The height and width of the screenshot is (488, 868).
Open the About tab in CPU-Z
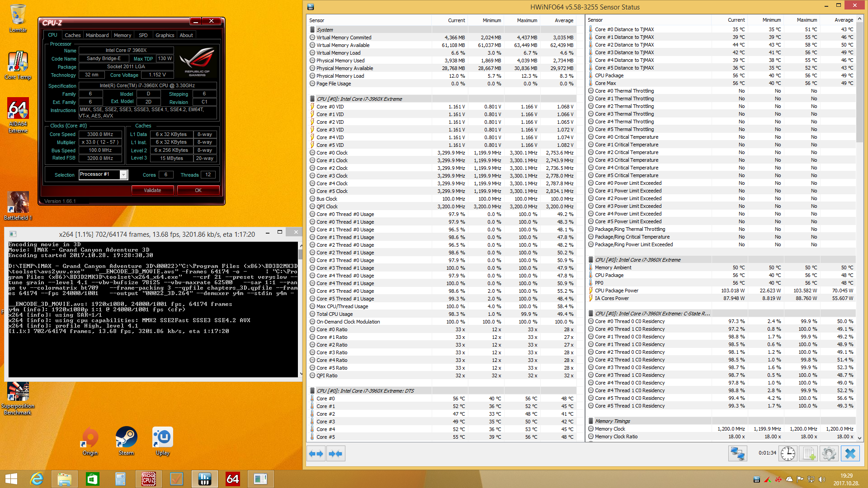tap(186, 35)
